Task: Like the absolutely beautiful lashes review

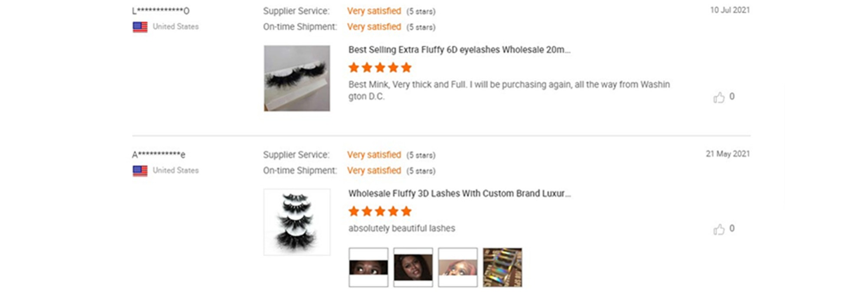Action: [719, 229]
